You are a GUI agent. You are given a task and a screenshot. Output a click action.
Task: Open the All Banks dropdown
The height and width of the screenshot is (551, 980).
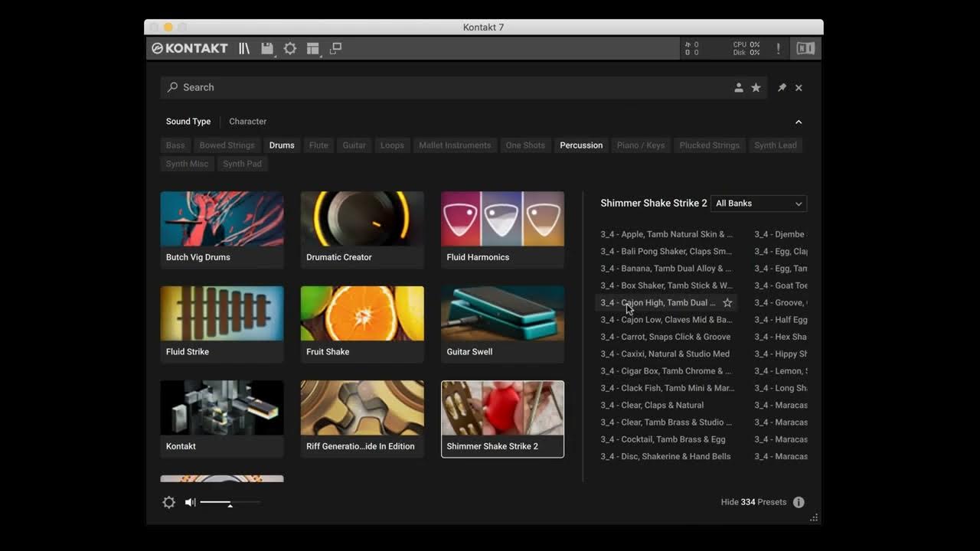[x=759, y=204]
